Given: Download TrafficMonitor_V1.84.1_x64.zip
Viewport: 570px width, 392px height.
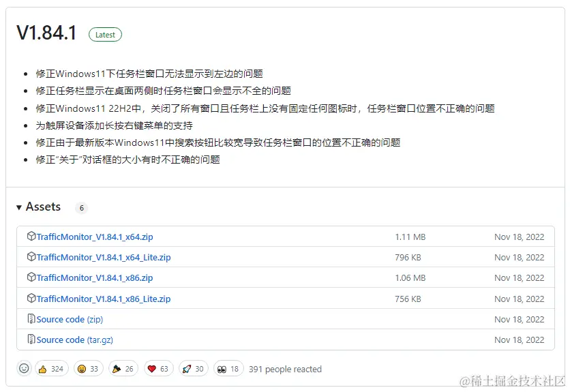Looking at the screenshot, I should pos(95,237).
